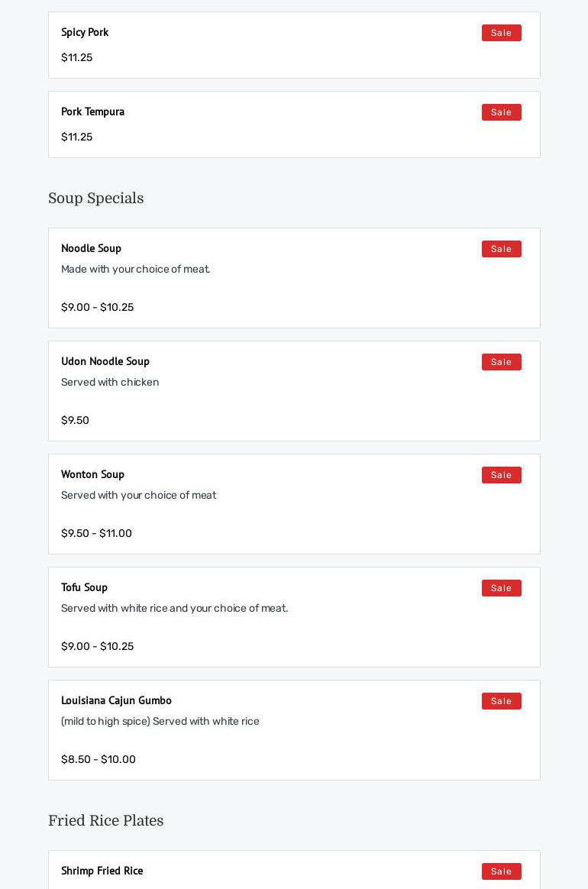Click the Sale badge on Tofu Soup
Image resolution: width=588 pixels, height=889 pixels.
pyautogui.click(x=501, y=588)
